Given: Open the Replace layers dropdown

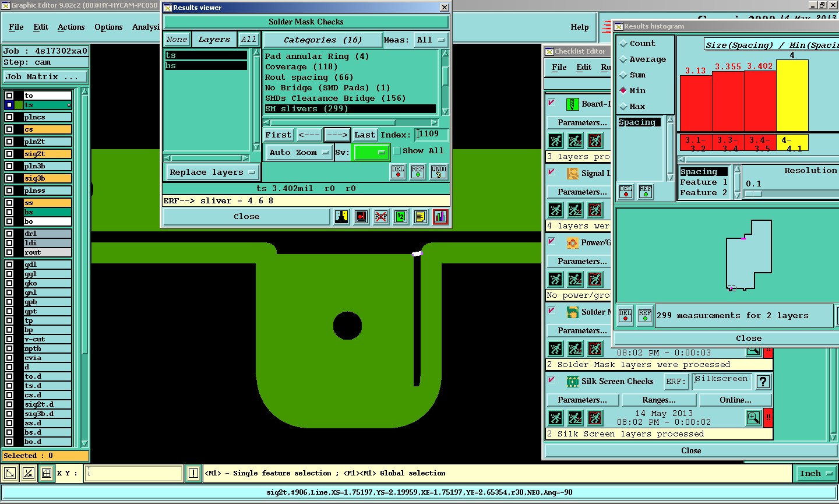Looking at the screenshot, I should [213, 172].
